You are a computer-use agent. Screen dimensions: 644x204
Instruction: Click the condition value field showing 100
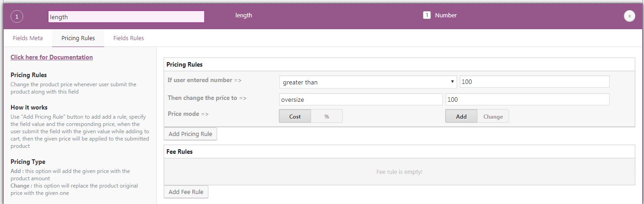coord(534,82)
